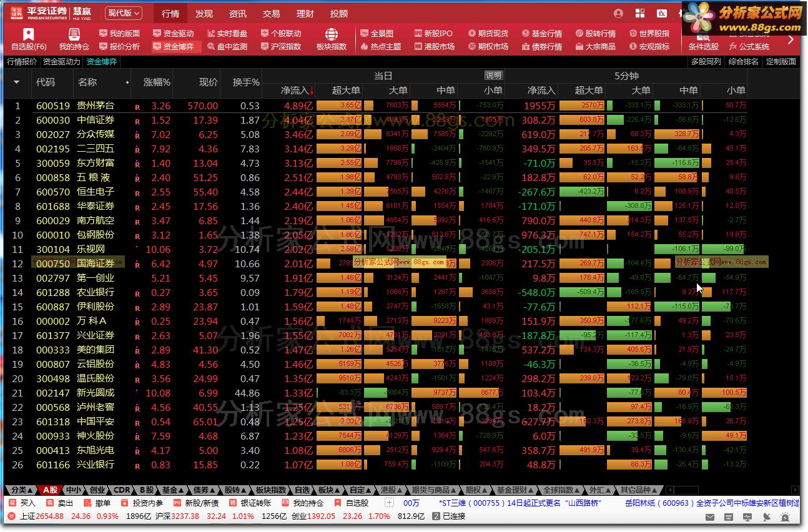This screenshot has height=532, width=808.
Task: Expand 板块 bottom tab menu
Action: (328, 490)
